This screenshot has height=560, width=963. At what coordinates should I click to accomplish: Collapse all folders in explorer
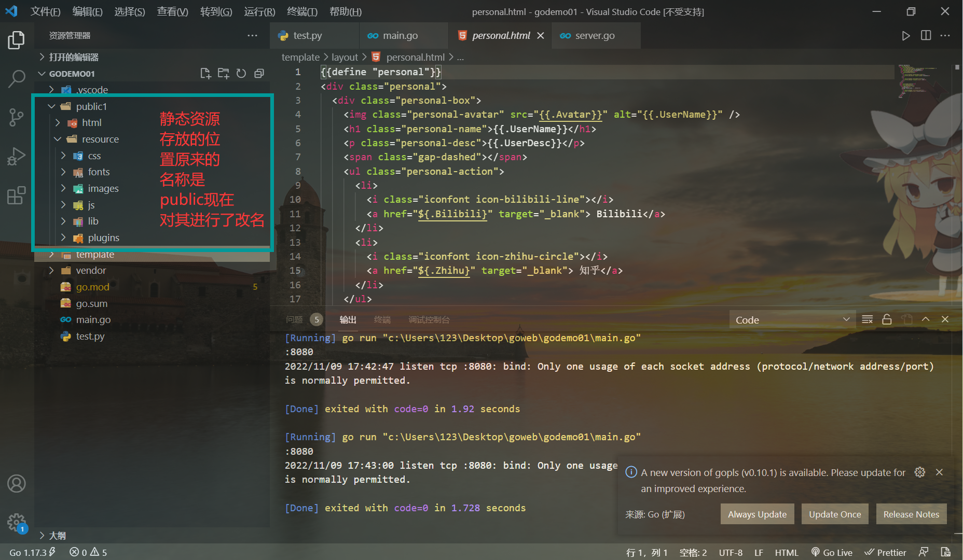[259, 74]
